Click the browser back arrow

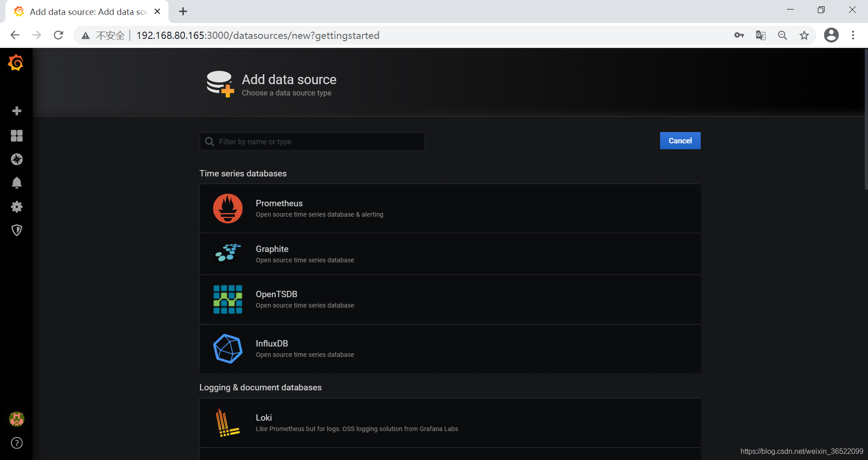(15, 35)
